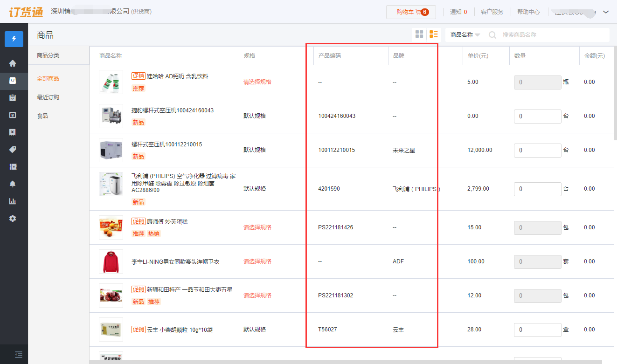This screenshot has width=617, height=364.
Task: Click quantity field for 捷豹螺杆式空压机
Action: click(537, 117)
